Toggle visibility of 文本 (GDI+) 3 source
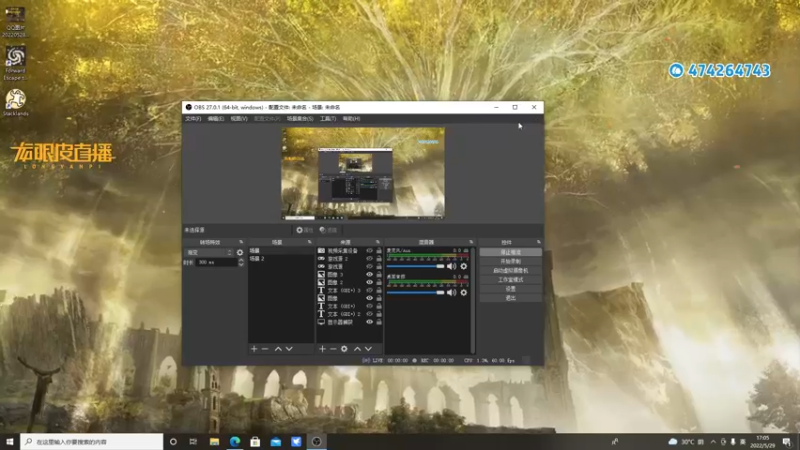This screenshot has width=800, height=450. click(369, 290)
